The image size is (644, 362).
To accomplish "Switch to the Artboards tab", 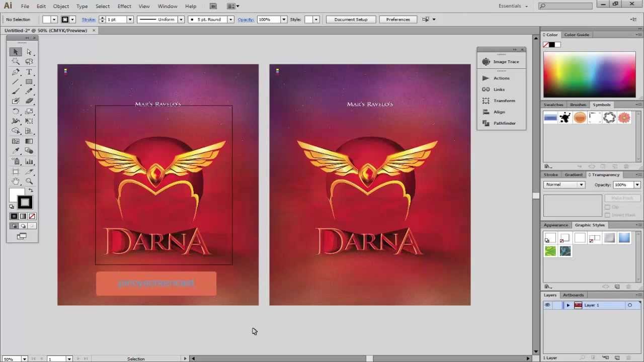I will click(x=573, y=295).
